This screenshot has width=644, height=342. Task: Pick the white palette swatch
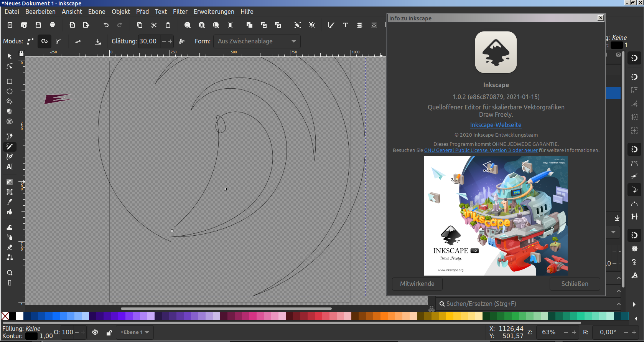point(20,316)
